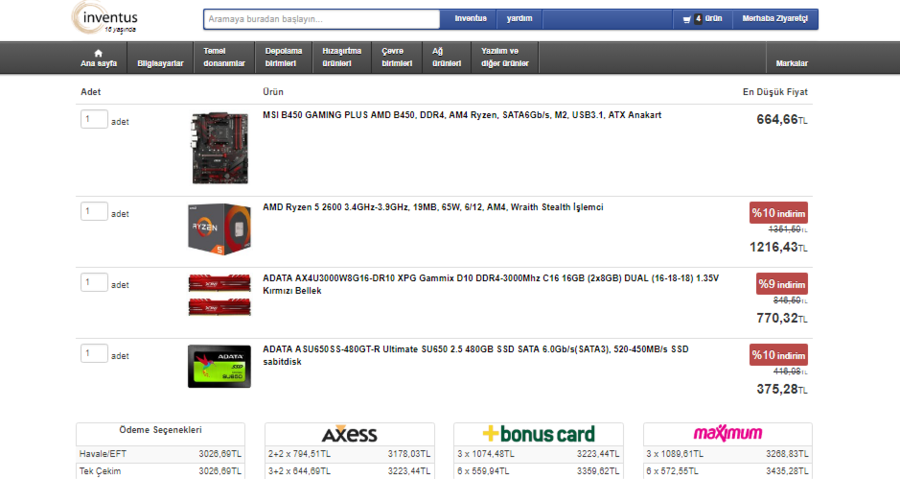This screenshot has width=900, height=479.
Task: Open Ağ ürünleri menu
Action: 447,58
